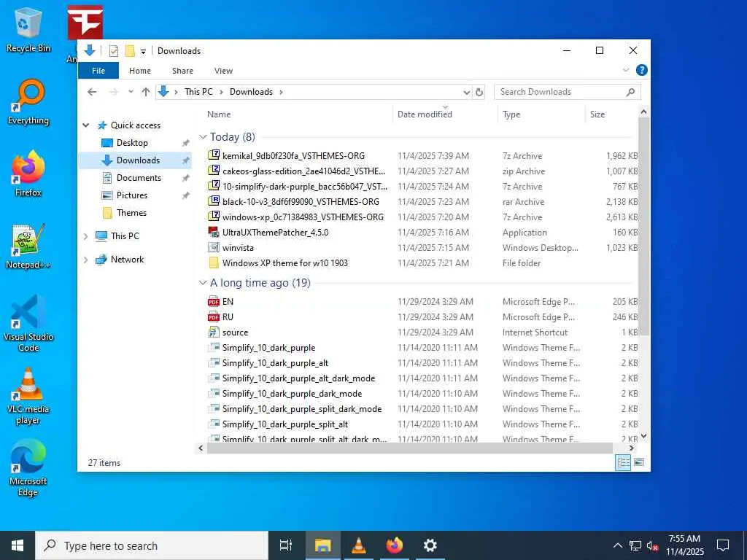The image size is (747, 560).
Task: Collapse the A long time ago group
Action: [x=203, y=283]
